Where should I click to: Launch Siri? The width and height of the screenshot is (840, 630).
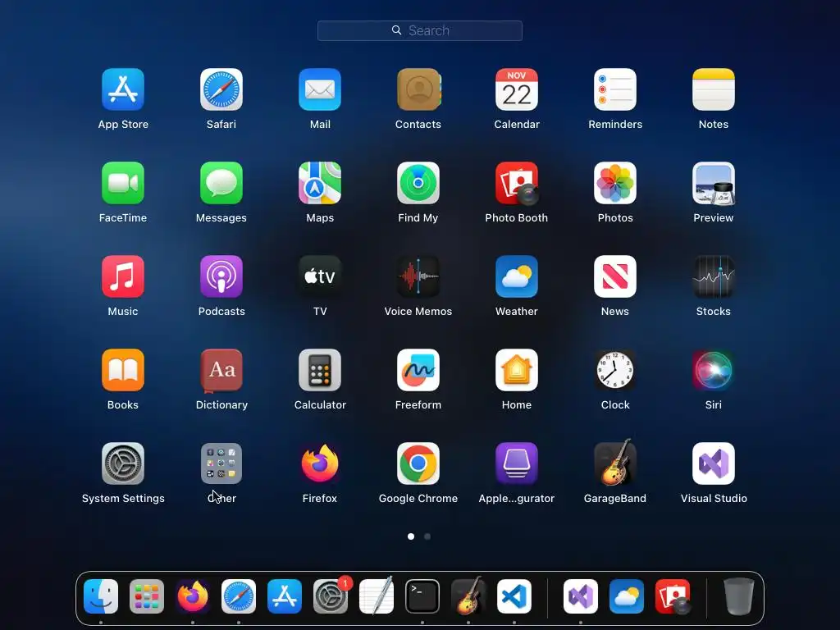714,370
